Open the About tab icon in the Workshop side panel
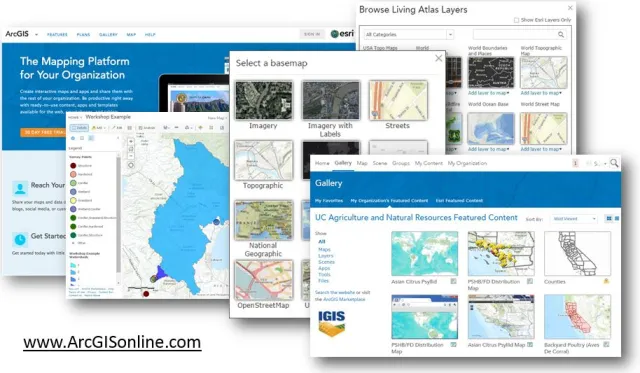Screen dimensions: 640x373 point(73,138)
